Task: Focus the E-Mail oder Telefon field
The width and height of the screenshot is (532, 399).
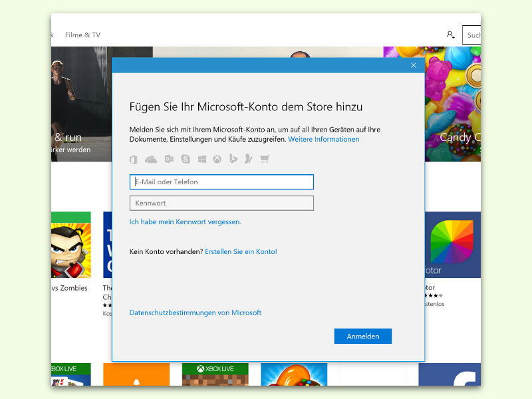Action: coord(221,182)
